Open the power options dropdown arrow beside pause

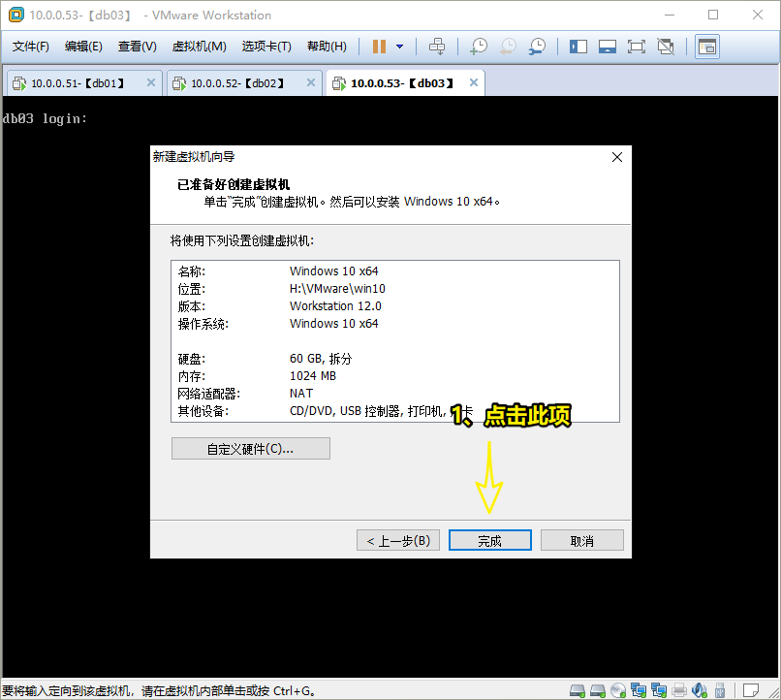click(x=399, y=47)
